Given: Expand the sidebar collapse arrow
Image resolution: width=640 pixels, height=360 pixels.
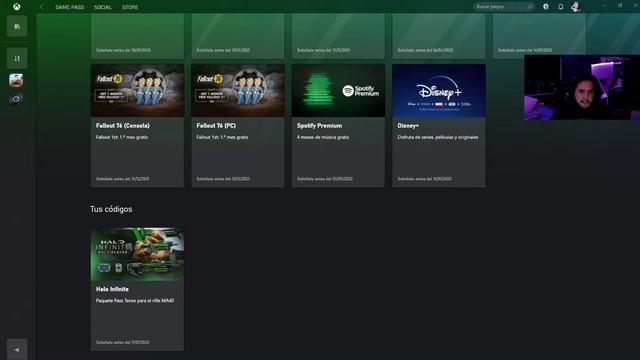Looking at the screenshot, I should [17, 349].
